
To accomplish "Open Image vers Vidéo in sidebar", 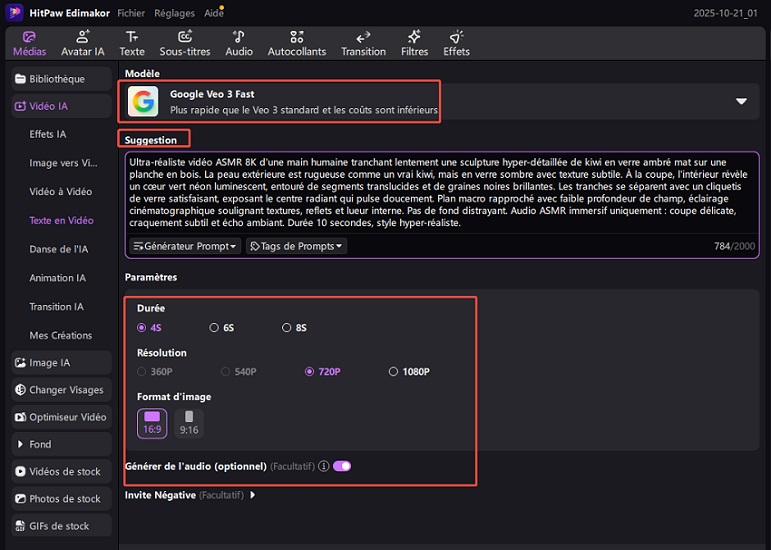I will pos(63,163).
